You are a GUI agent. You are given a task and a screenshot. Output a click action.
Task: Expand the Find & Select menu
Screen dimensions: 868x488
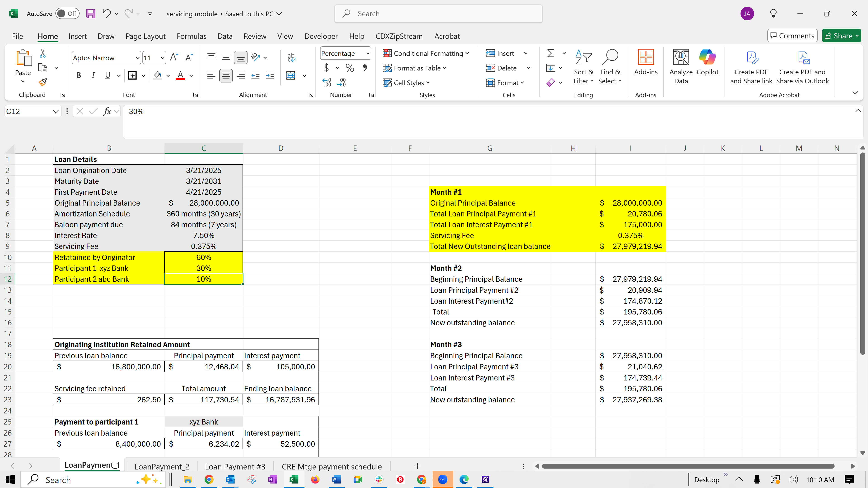[610, 67]
